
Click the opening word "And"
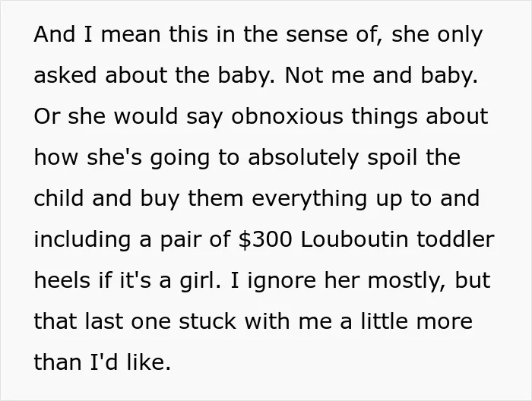point(54,34)
